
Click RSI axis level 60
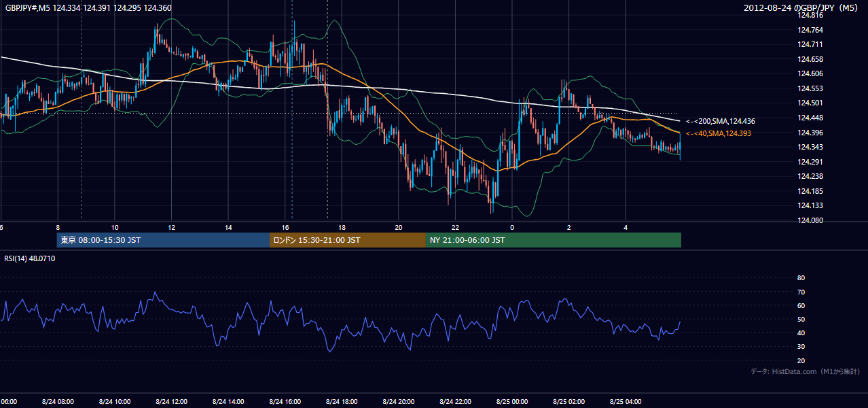pyautogui.click(x=801, y=305)
